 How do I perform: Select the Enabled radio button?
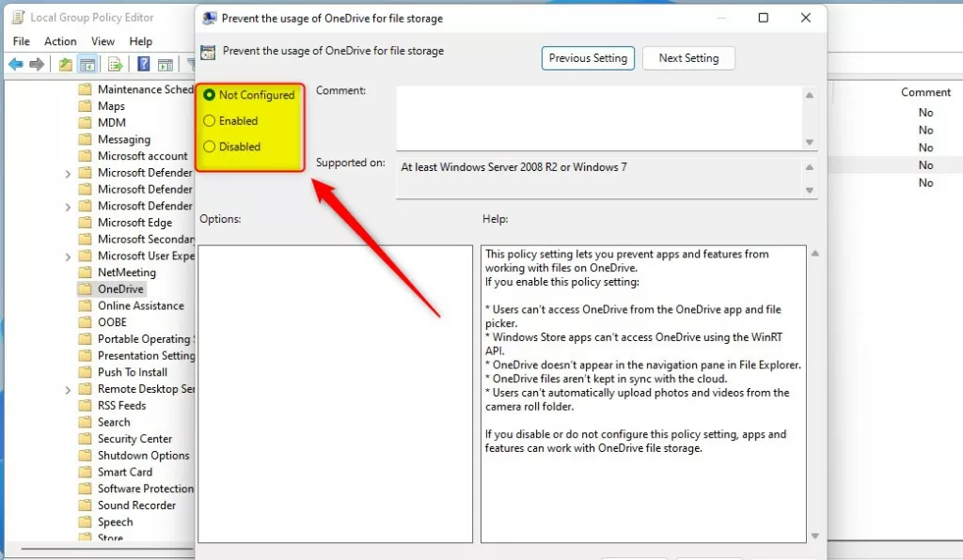(x=210, y=121)
